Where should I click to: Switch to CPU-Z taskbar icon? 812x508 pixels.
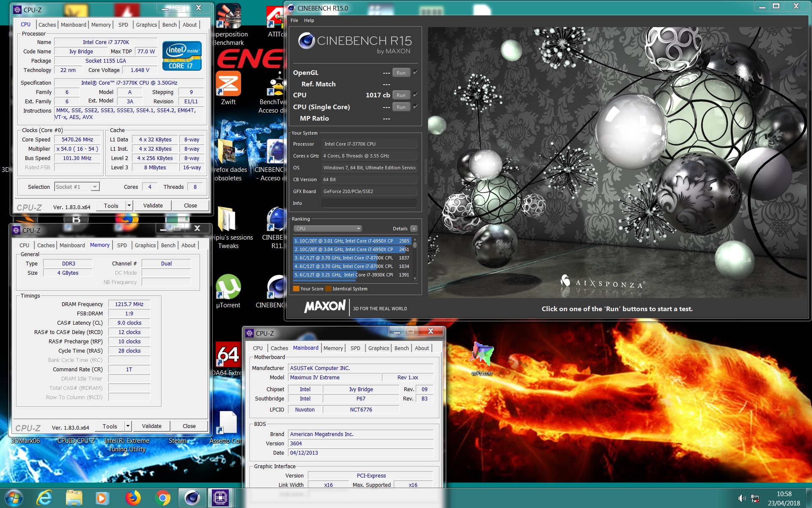tap(220, 498)
